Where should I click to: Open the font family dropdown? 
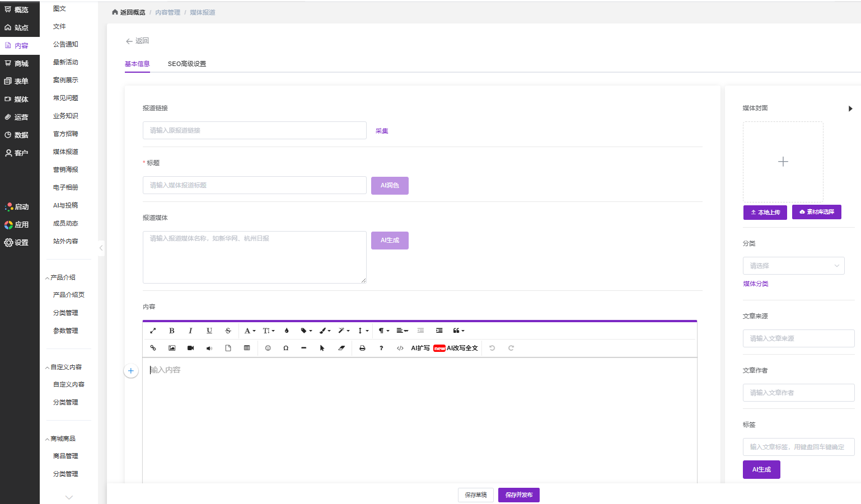coord(250,331)
